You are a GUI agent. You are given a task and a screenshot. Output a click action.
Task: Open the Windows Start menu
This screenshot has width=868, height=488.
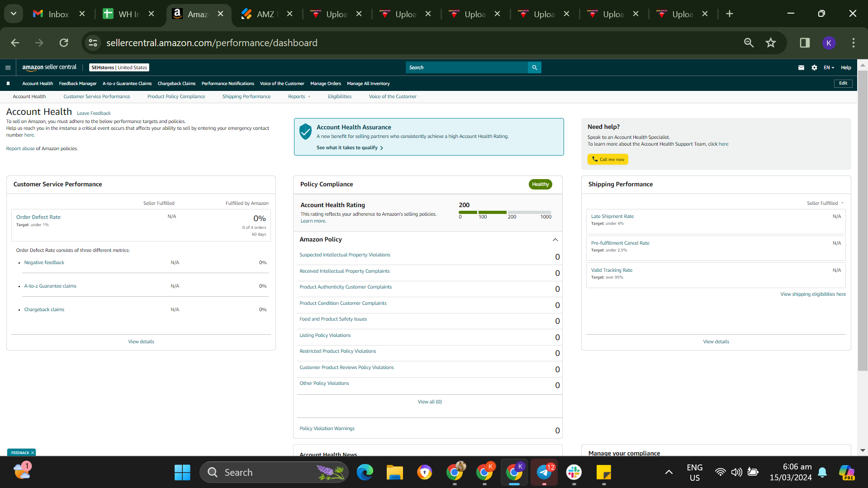(182, 473)
